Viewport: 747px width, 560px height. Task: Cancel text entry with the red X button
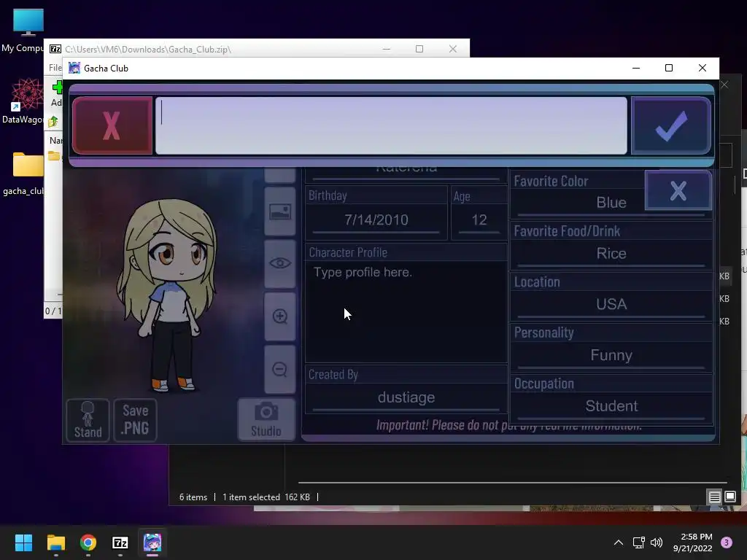point(112,125)
